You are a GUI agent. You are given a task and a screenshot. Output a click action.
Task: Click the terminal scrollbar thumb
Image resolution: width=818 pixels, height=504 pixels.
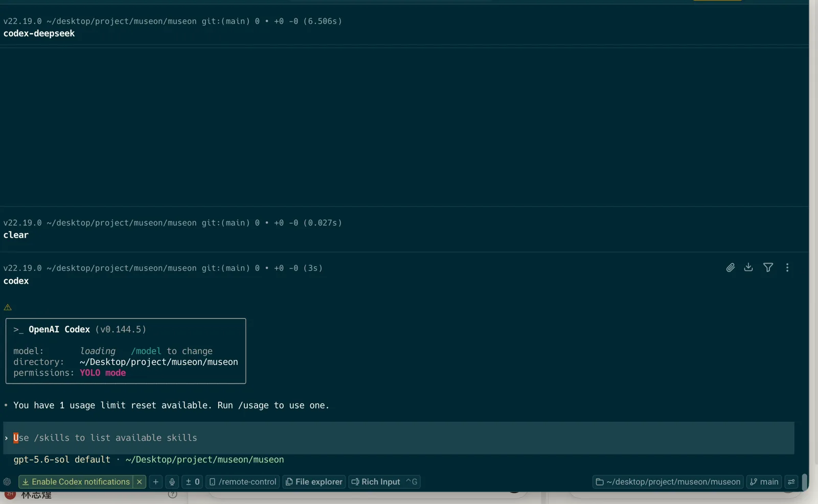[x=804, y=482]
